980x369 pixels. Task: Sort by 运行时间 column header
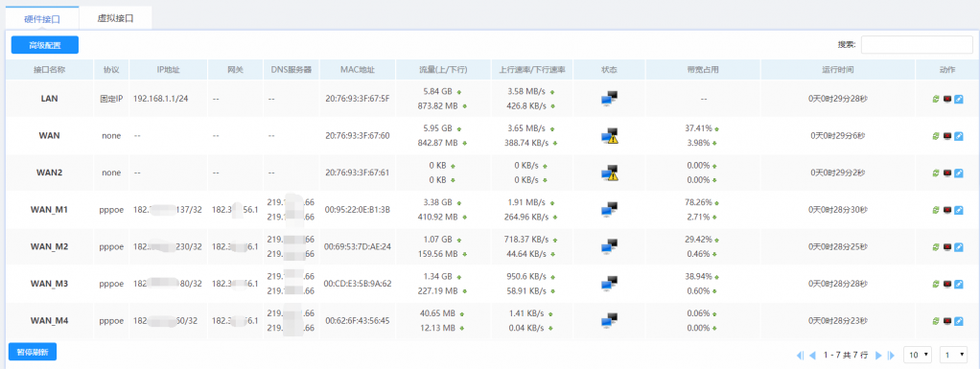coord(838,70)
